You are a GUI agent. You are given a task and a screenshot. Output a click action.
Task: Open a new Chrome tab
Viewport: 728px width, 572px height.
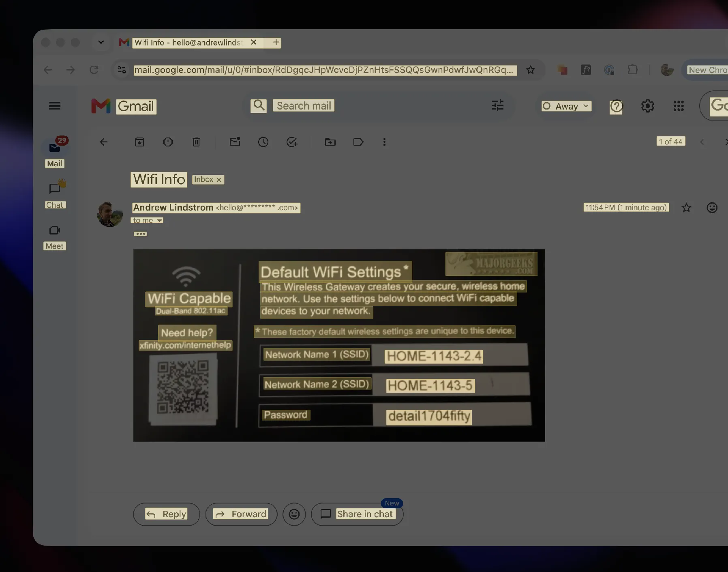[276, 42]
